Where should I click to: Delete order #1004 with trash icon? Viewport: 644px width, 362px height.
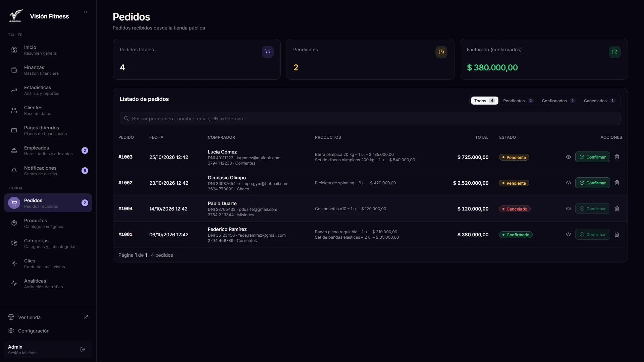617,208
